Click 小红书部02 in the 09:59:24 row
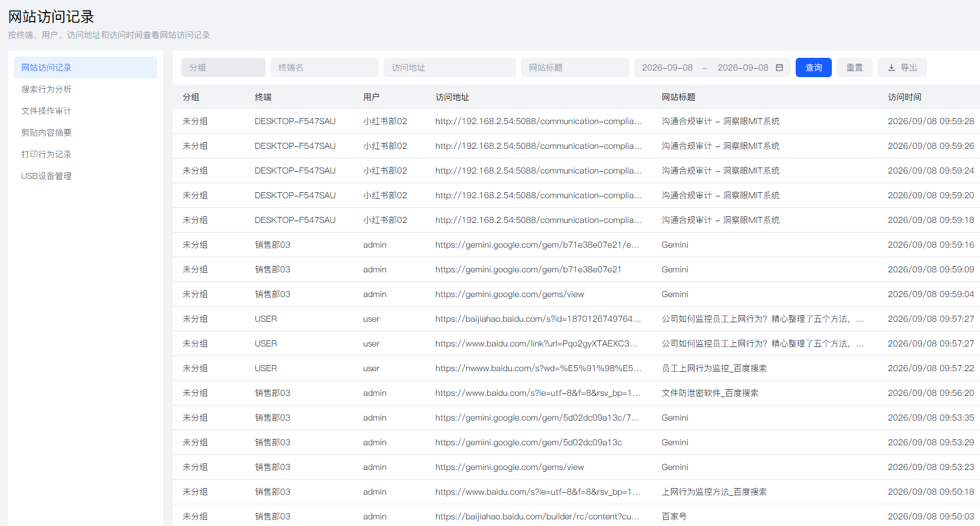 point(385,171)
